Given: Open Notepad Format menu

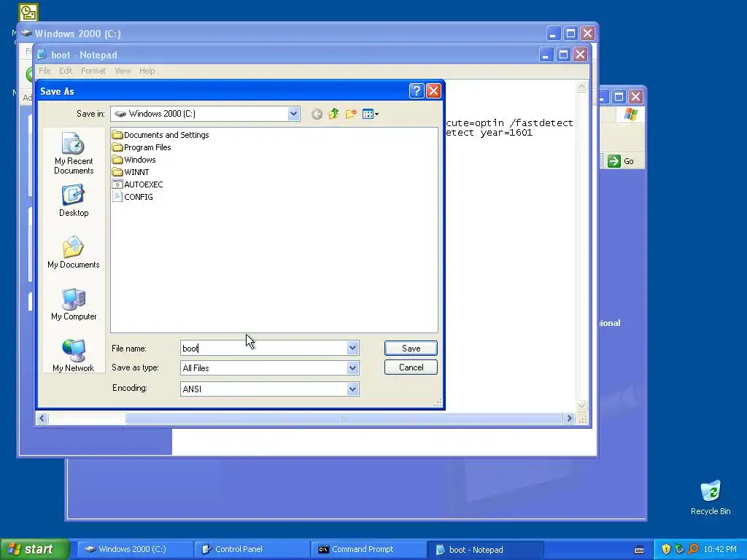Looking at the screenshot, I should pyautogui.click(x=93, y=71).
